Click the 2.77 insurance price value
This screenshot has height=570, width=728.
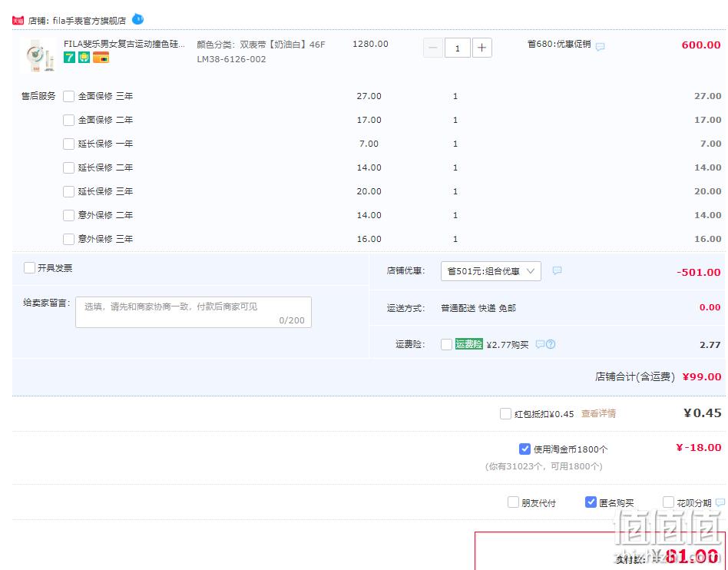710,345
